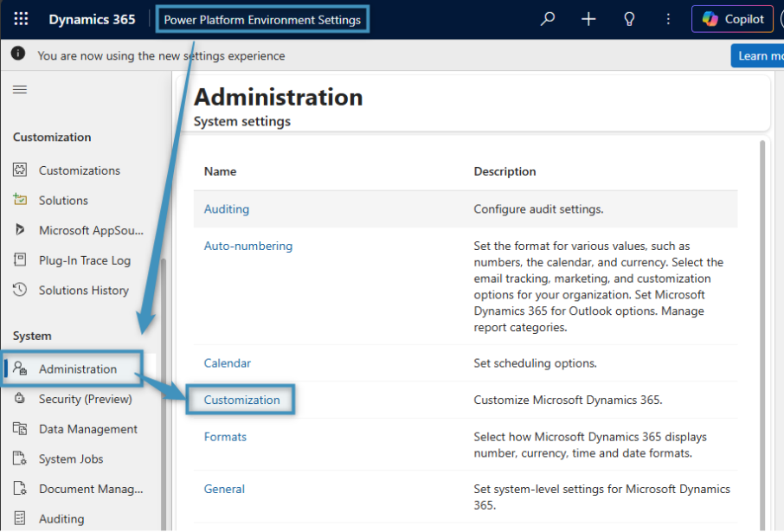
Task: Click the Administration person icon
Action: click(20, 369)
